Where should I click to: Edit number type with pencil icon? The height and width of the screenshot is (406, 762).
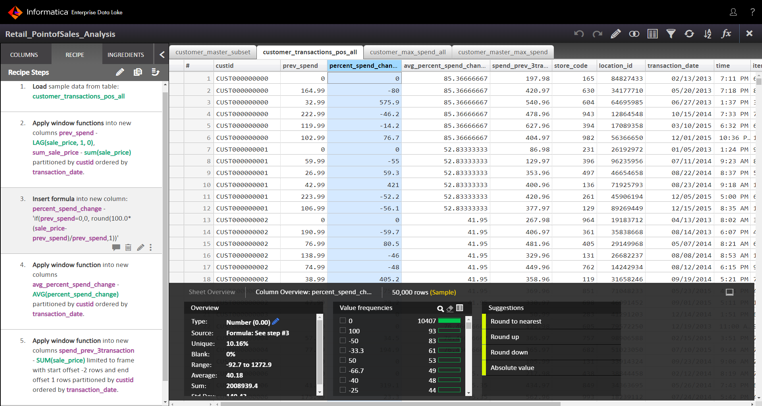click(276, 322)
